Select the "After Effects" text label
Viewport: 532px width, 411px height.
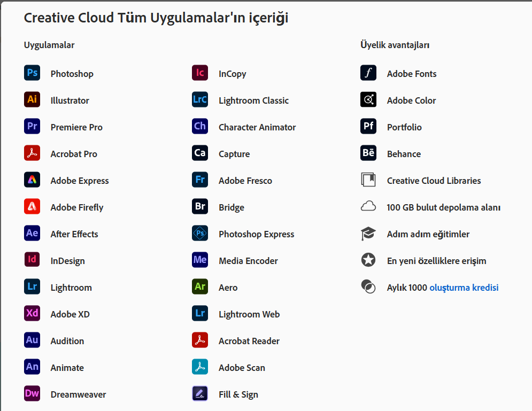pos(74,234)
